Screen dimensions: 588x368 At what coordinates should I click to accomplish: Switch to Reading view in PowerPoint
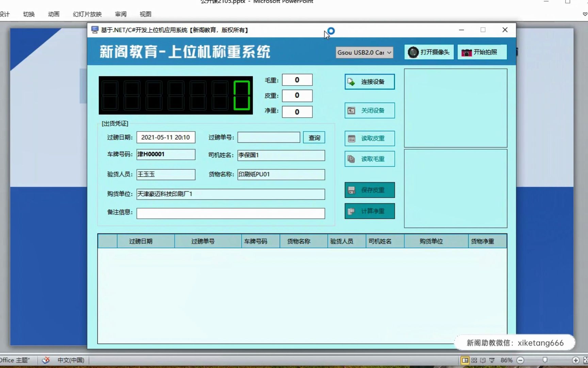[x=483, y=360]
